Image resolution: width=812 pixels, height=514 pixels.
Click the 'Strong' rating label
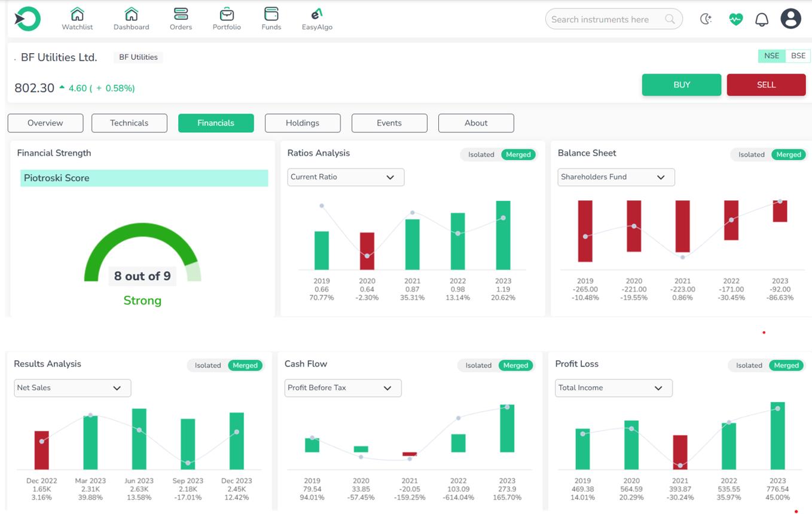[x=142, y=301]
